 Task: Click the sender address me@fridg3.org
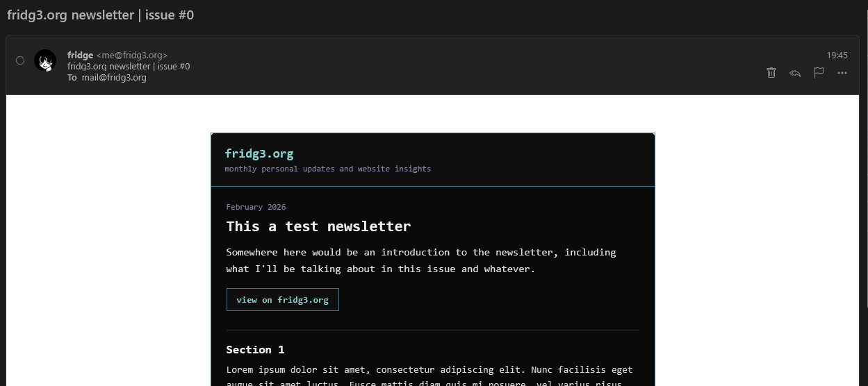tap(131, 55)
